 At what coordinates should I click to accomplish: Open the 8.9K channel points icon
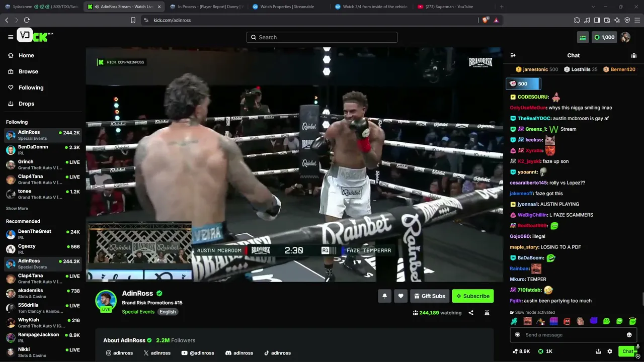(521, 351)
